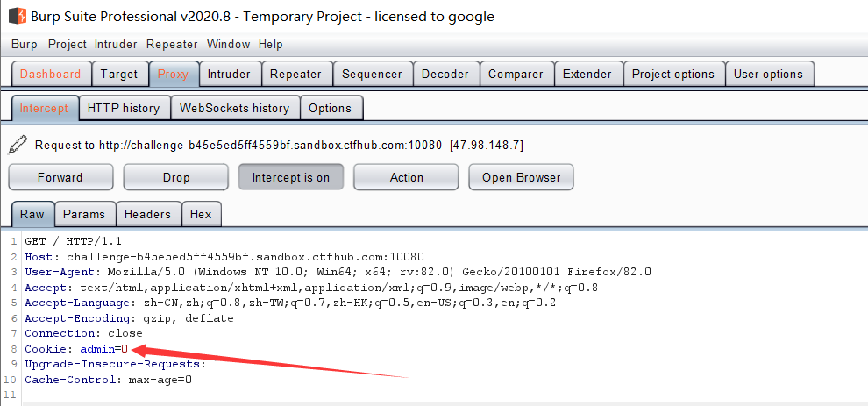The height and width of the screenshot is (406, 868).
Task: Toggle the Intercept is on button
Action: click(x=291, y=177)
